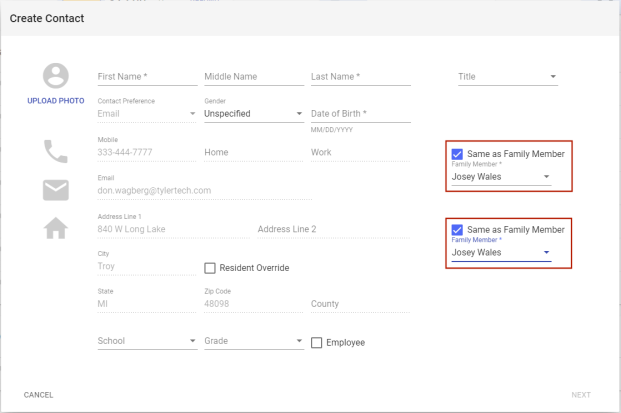Click the profile avatar icon
This screenshot has height=413, width=621.
click(x=56, y=76)
